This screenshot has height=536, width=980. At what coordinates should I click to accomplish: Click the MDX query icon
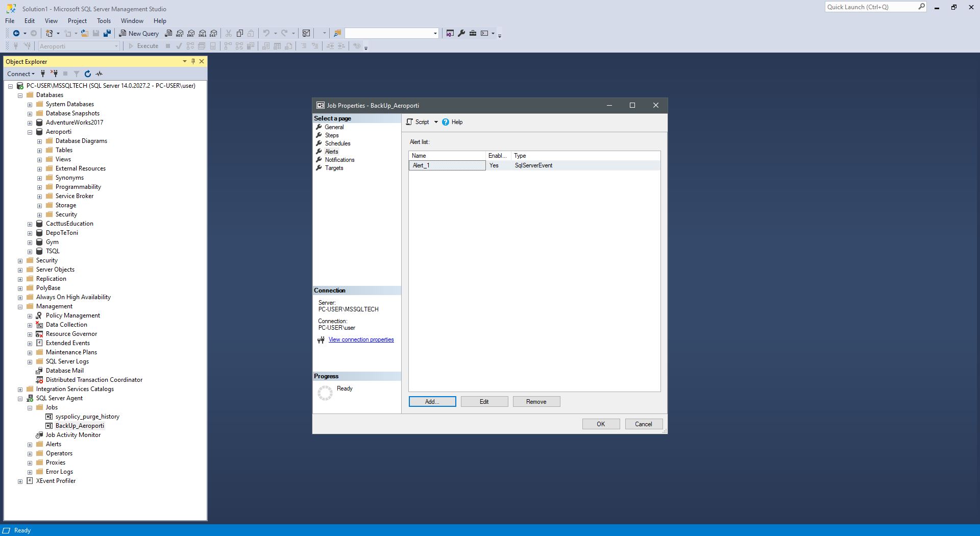click(x=180, y=33)
